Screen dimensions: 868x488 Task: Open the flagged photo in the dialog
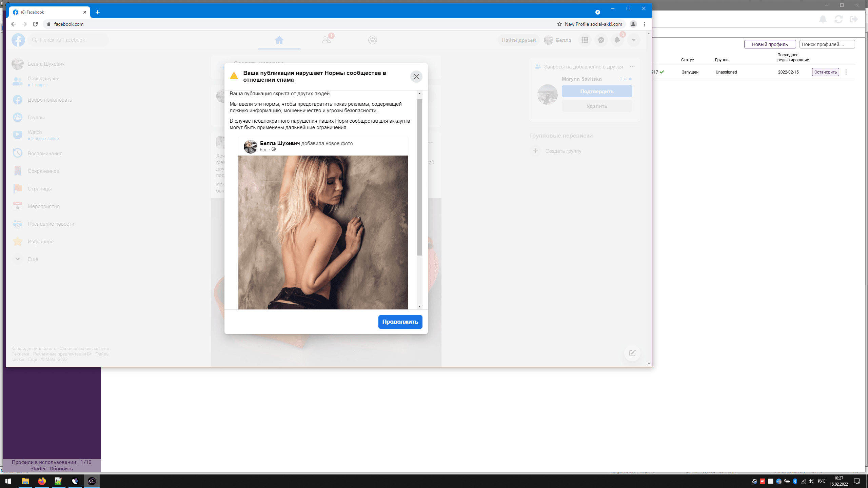point(323,232)
